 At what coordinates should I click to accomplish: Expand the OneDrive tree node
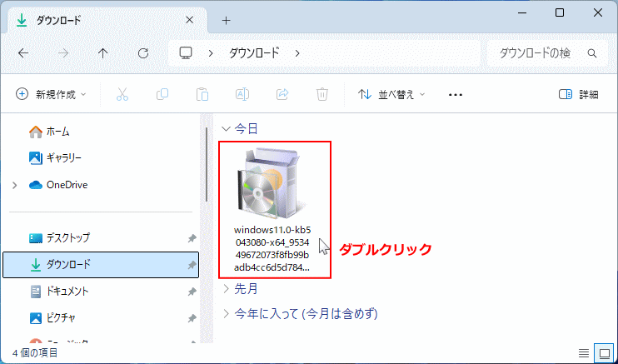pos(15,185)
